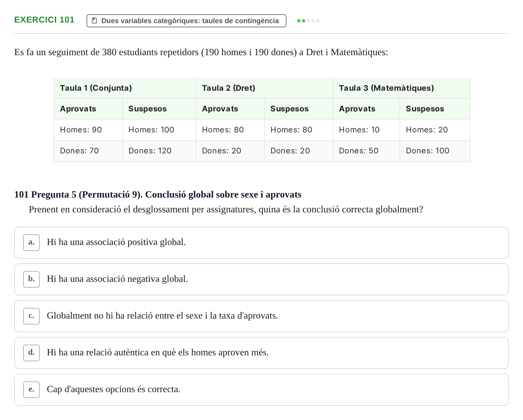Click the '101 Pregunta 5 (Permutació 9)' question title

click(x=158, y=195)
